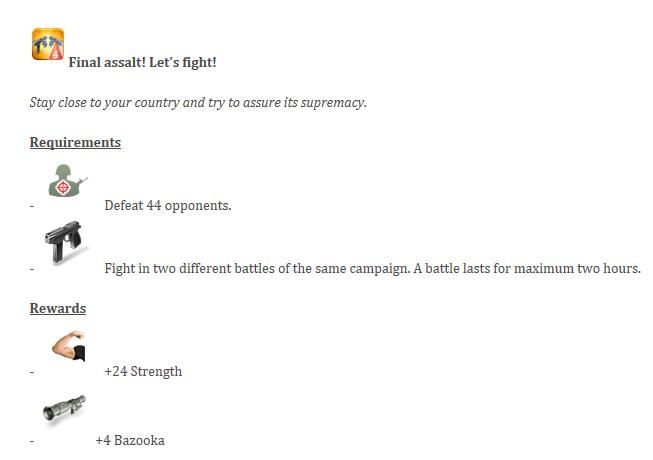Screen dimensions: 653x460
Task: Click the Rewards heading
Action: pyautogui.click(x=58, y=308)
